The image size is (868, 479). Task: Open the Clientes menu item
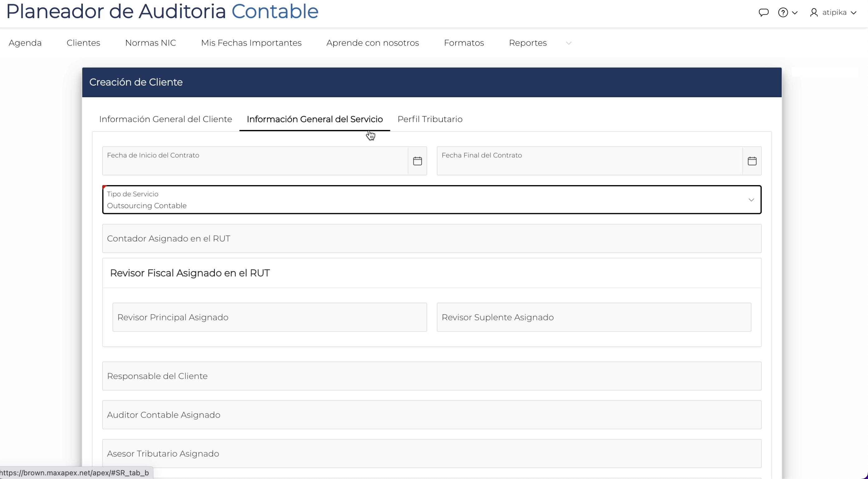pos(83,43)
